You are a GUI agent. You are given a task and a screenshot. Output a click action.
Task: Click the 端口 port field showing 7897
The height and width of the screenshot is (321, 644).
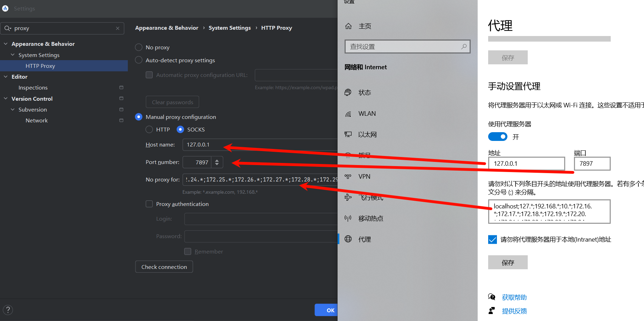pyautogui.click(x=592, y=164)
